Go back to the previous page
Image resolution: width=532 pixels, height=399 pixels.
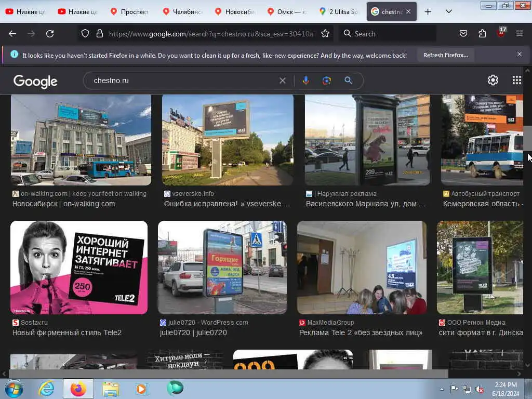[x=12, y=34]
